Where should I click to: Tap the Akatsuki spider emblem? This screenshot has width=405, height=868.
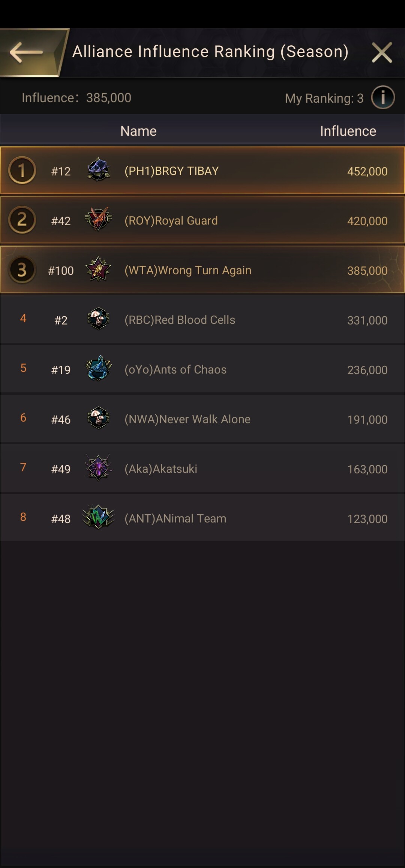point(98,468)
